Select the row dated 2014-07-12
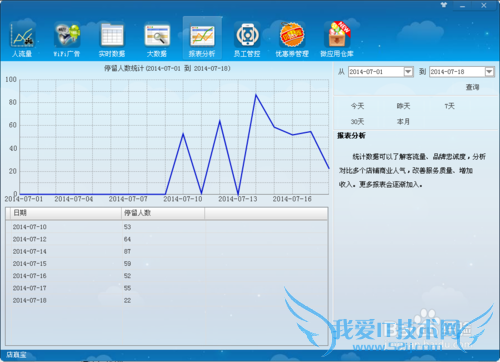The image size is (500, 362). coord(167,239)
